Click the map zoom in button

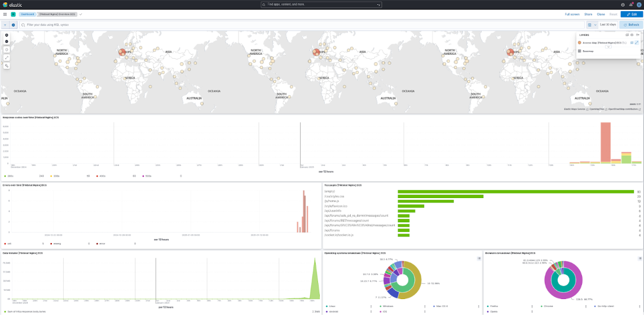[7, 35]
